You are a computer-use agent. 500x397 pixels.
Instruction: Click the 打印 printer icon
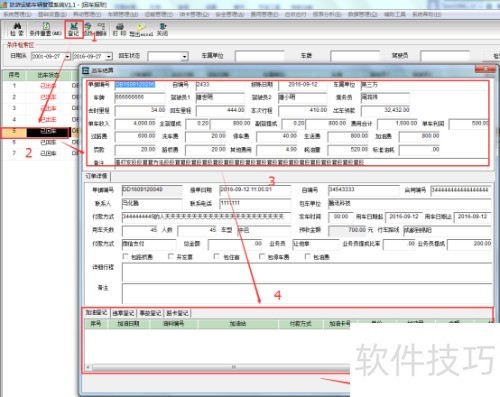[x=120, y=29]
